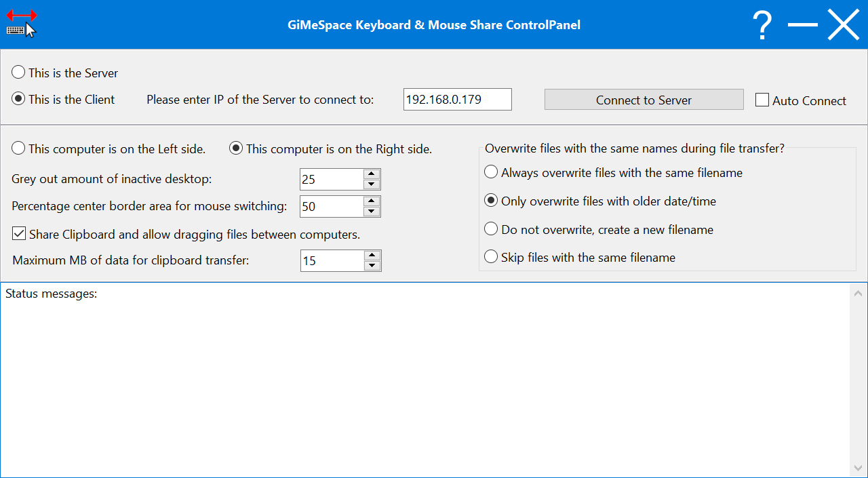Click the maximum MB clipboard transfer field

pyautogui.click(x=332, y=261)
